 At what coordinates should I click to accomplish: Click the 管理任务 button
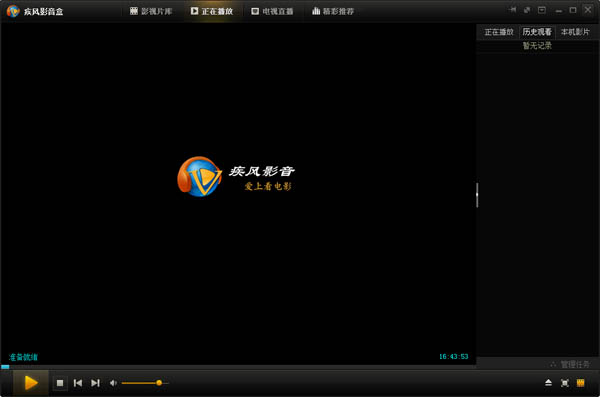pos(570,364)
